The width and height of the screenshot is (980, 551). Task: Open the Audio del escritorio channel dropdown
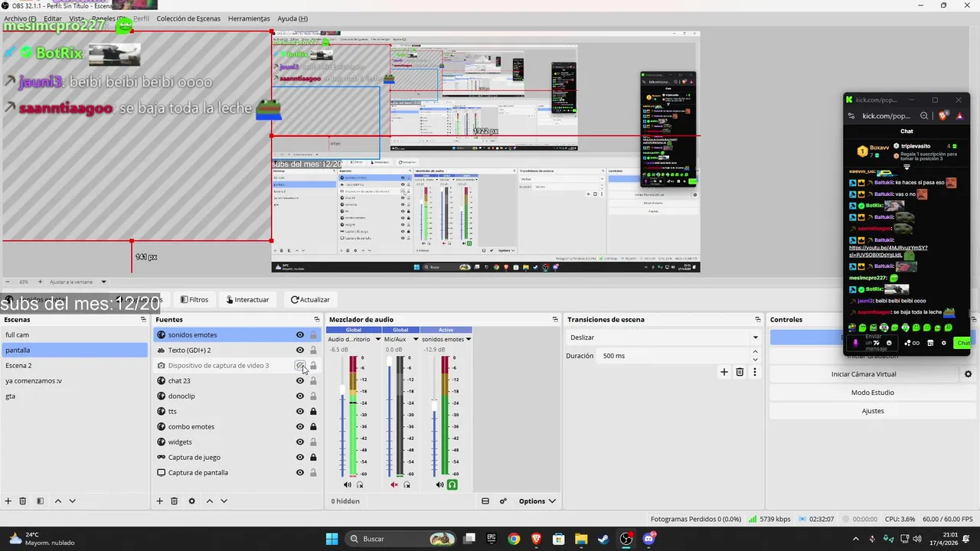(x=377, y=339)
